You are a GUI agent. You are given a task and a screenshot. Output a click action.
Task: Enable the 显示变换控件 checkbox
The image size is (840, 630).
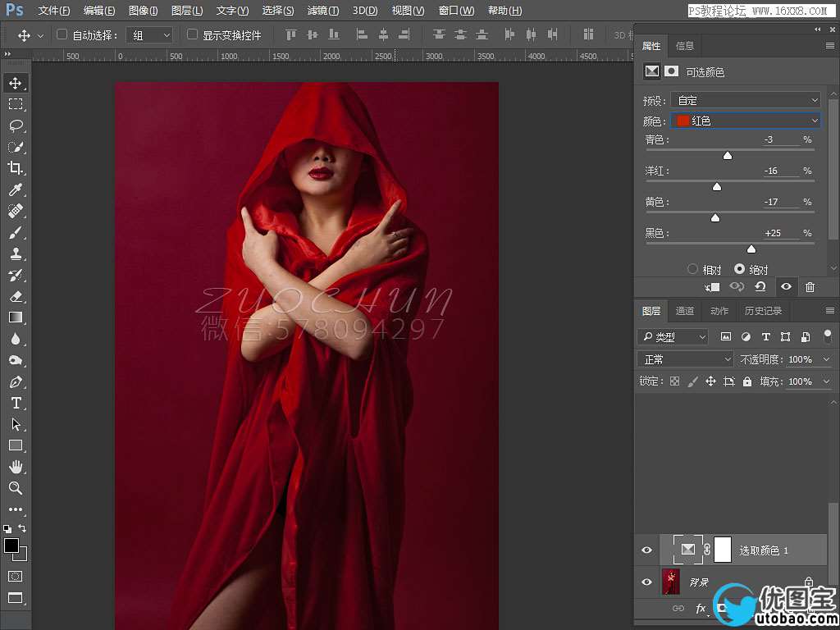point(192,34)
